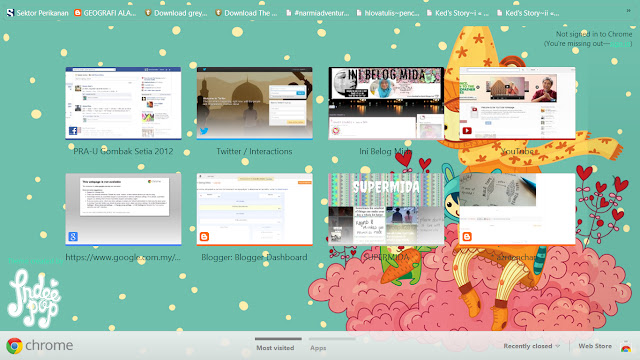Click the Download The bookmark favicon
Viewport: 640px width, 360px height.
coord(218,13)
